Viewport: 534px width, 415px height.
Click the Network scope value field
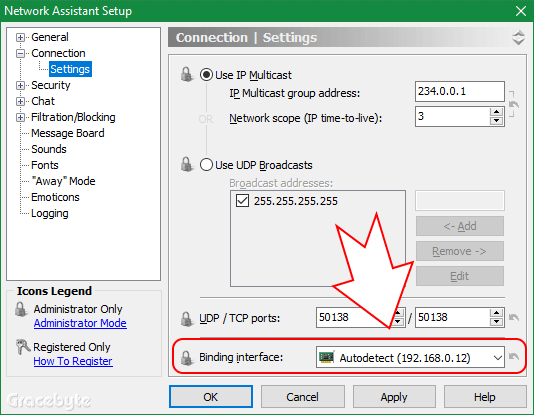(x=453, y=116)
